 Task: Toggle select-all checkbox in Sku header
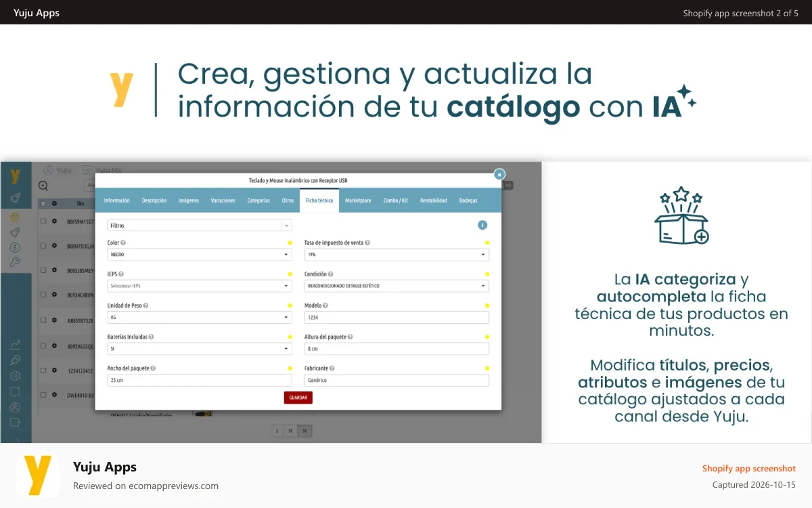click(44, 203)
